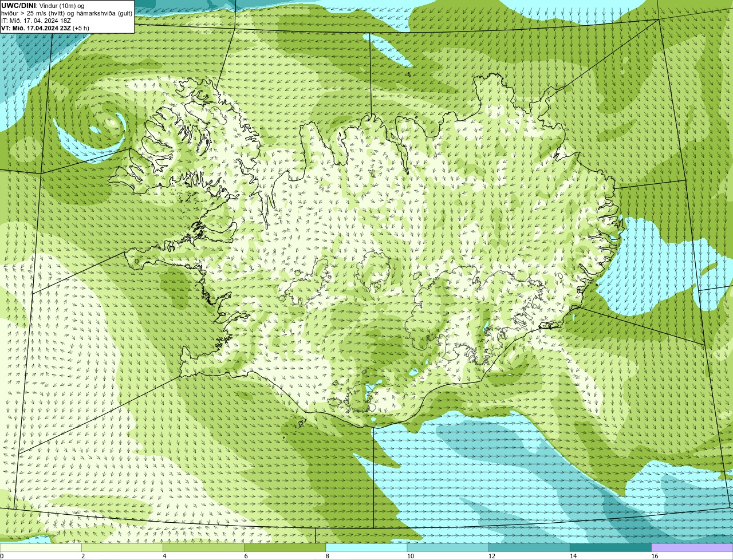Click the 8–10 m/s light cyan swatch
Viewport: 733px width, 560px height.
[366, 548]
